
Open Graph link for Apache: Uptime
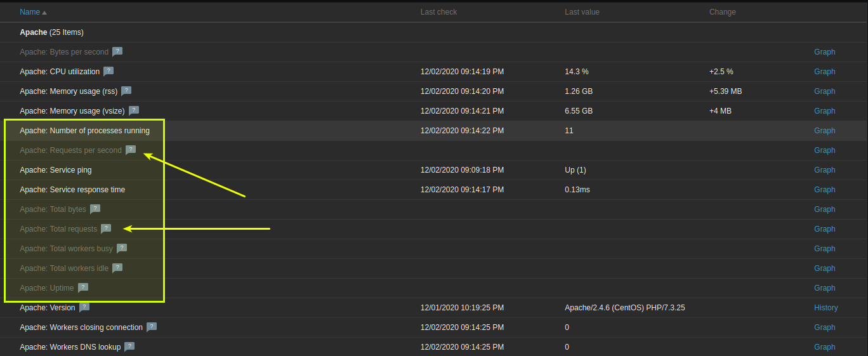pos(824,288)
